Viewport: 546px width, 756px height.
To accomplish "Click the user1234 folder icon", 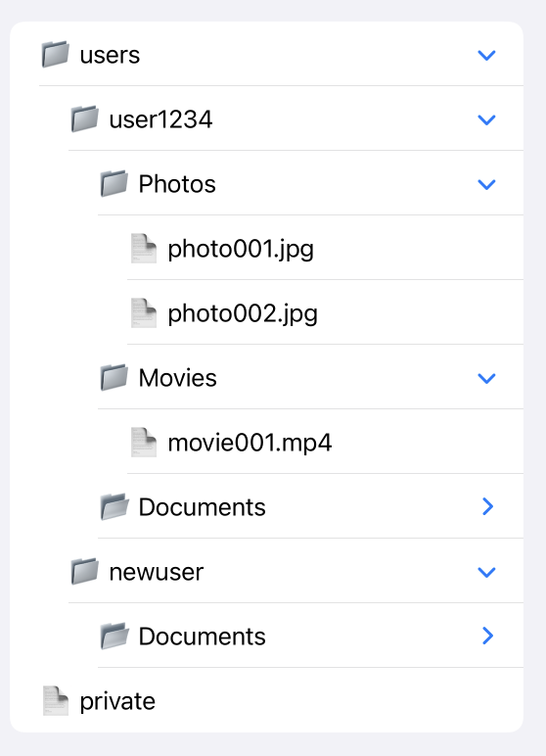I will [85, 118].
